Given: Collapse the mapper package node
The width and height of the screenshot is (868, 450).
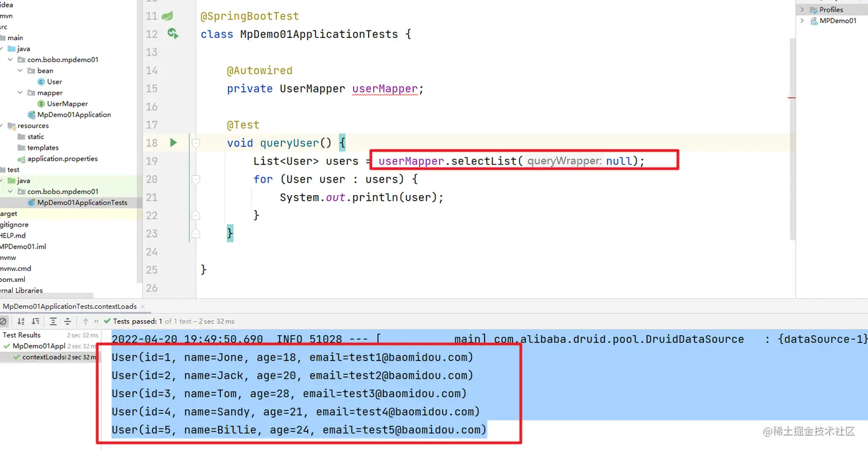Looking at the screenshot, I should [20, 92].
